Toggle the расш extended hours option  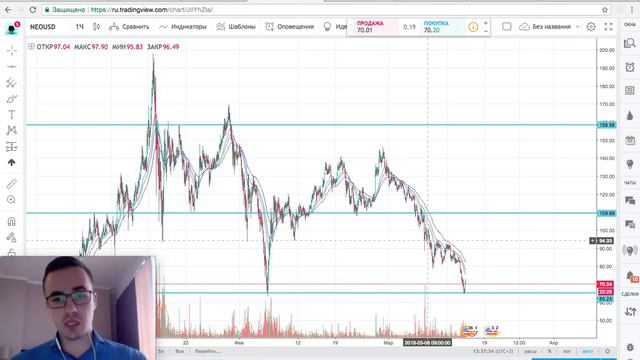(x=530, y=351)
